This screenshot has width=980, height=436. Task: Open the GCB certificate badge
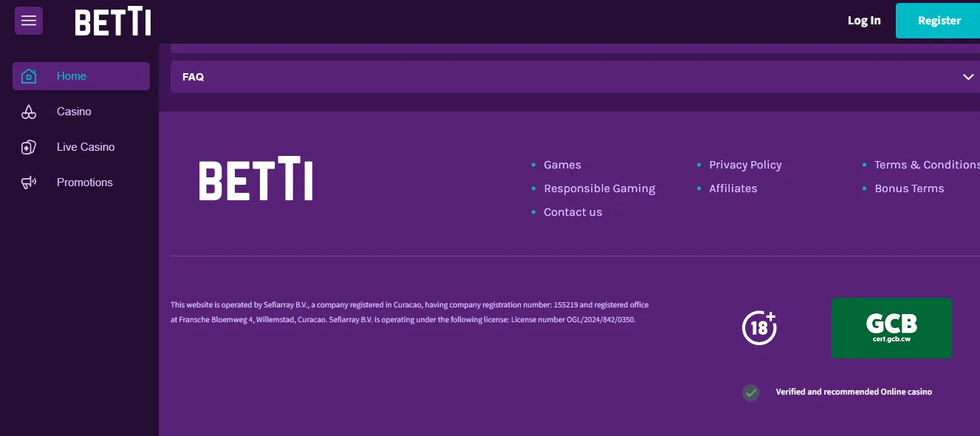[x=891, y=328]
